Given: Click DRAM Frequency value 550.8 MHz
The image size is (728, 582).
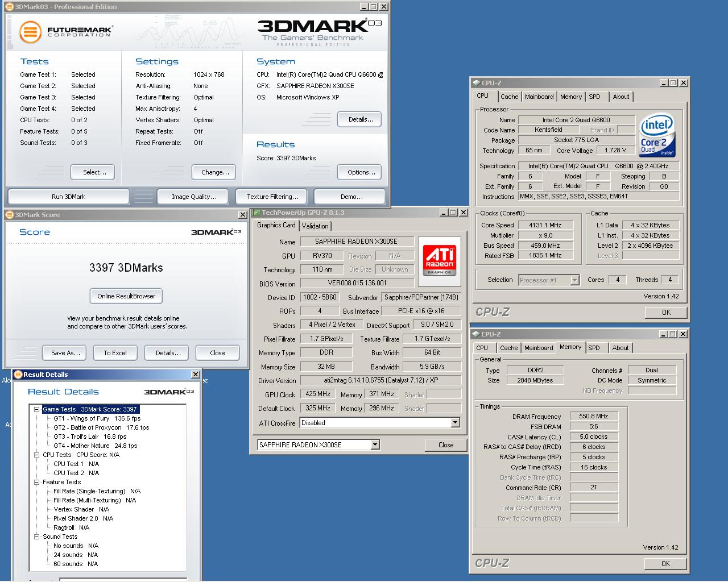Looking at the screenshot, I should click(x=594, y=416).
